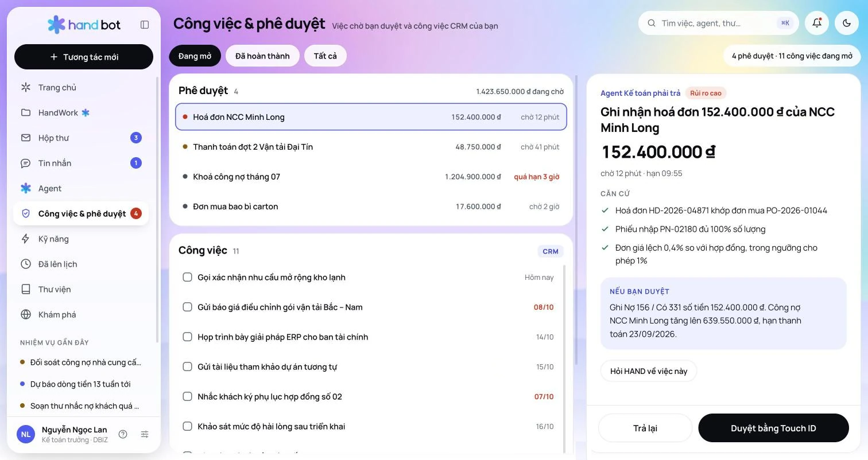Approve with Duyệt bằng Touch ID
This screenshot has height=460, width=868.
pos(773,428)
